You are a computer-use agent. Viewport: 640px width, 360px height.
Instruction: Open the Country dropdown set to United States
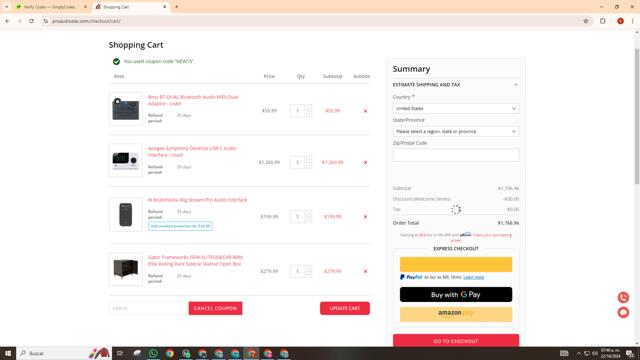coord(456,109)
